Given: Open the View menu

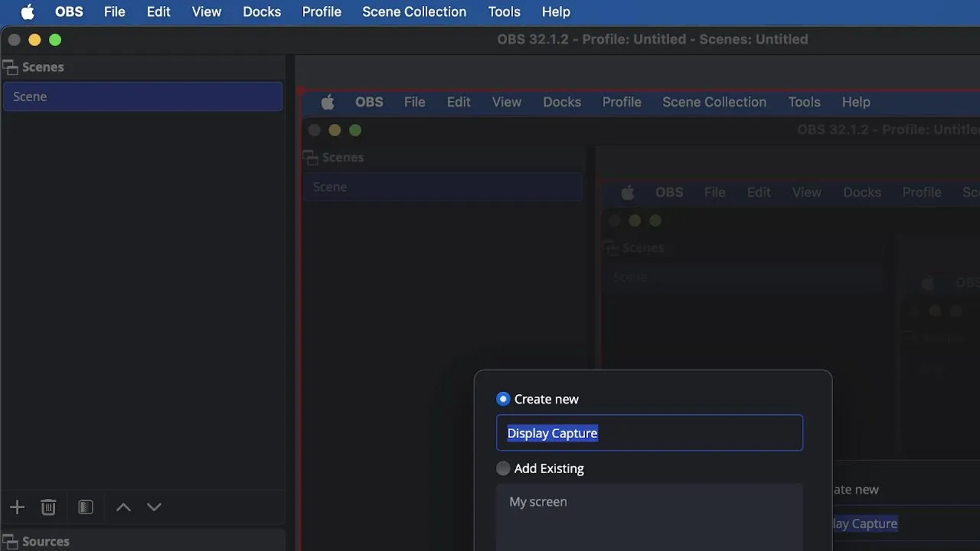Looking at the screenshot, I should coord(207,11).
